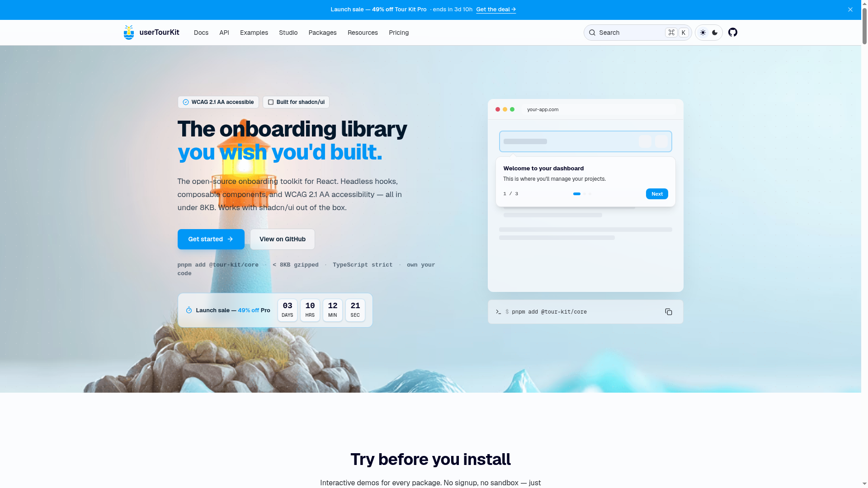Follow the Get the deal link

point(496,9)
